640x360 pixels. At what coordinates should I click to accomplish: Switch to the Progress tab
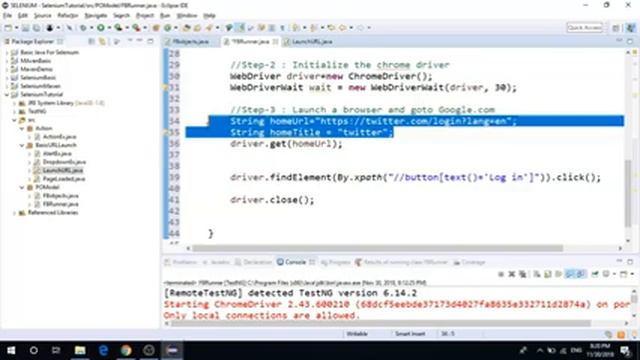(336, 262)
